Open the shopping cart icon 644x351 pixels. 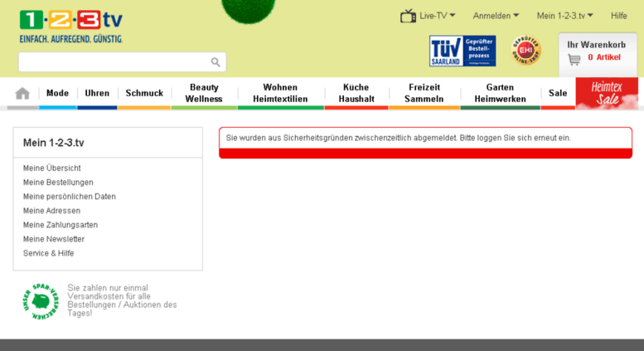[x=574, y=59]
